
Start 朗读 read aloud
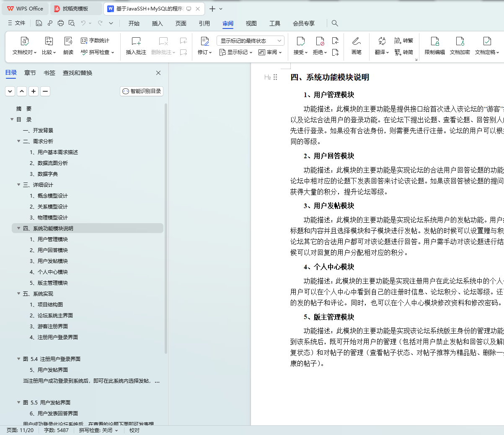tap(68, 46)
